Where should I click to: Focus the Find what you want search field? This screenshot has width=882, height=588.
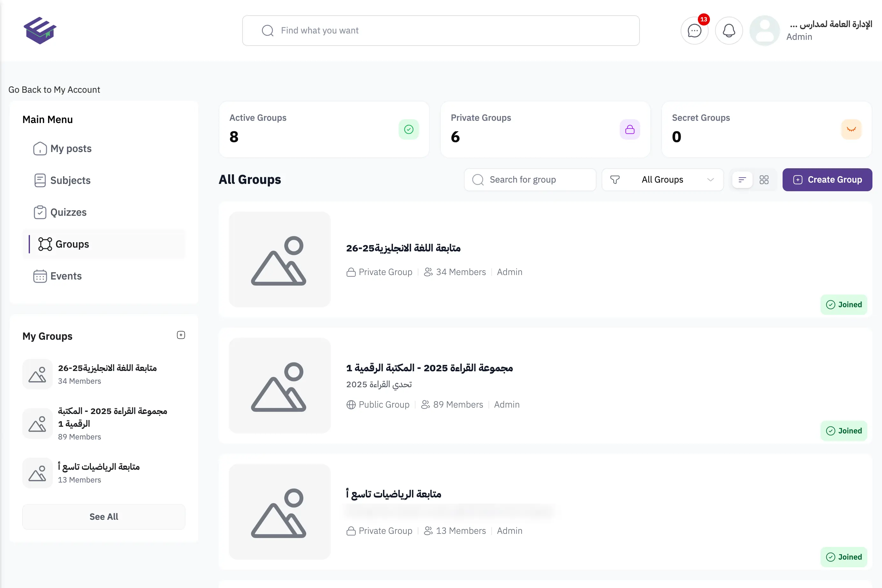441,31
